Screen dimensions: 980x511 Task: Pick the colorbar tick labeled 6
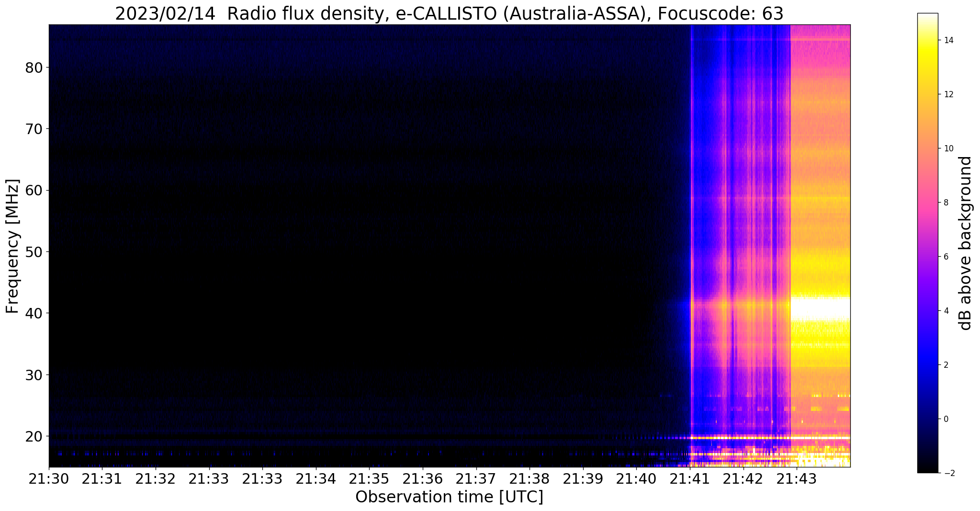(x=946, y=257)
